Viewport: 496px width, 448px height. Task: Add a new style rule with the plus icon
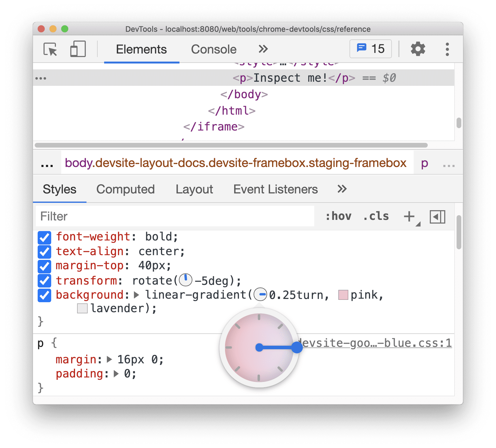click(409, 217)
